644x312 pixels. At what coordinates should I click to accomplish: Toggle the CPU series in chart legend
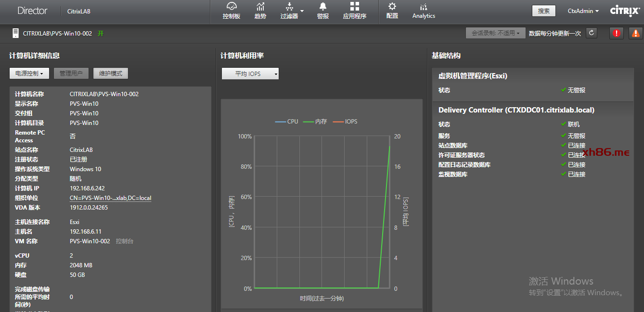click(287, 122)
